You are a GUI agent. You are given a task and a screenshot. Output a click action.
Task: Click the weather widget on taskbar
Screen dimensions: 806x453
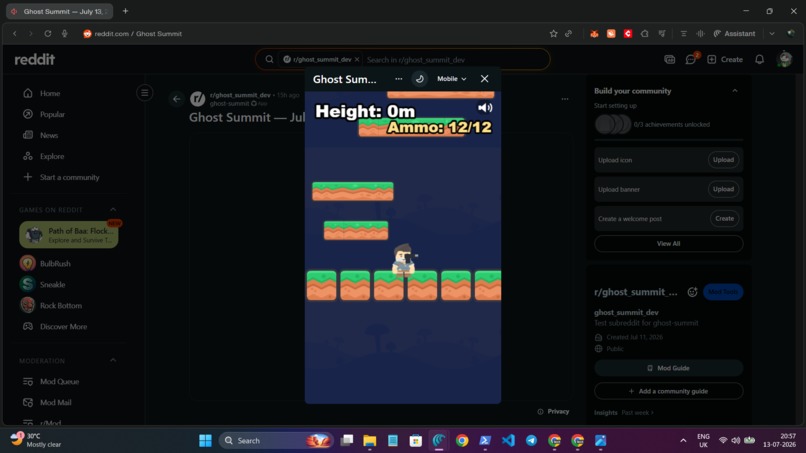point(36,440)
